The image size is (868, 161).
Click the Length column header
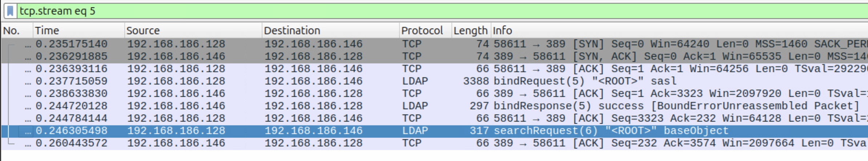[x=470, y=31]
